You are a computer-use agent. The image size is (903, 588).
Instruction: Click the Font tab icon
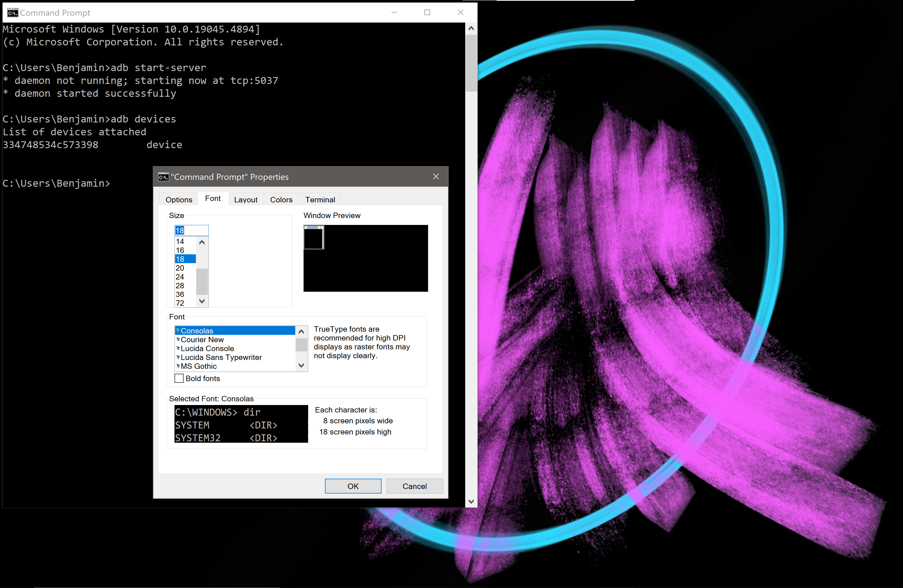click(212, 199)
